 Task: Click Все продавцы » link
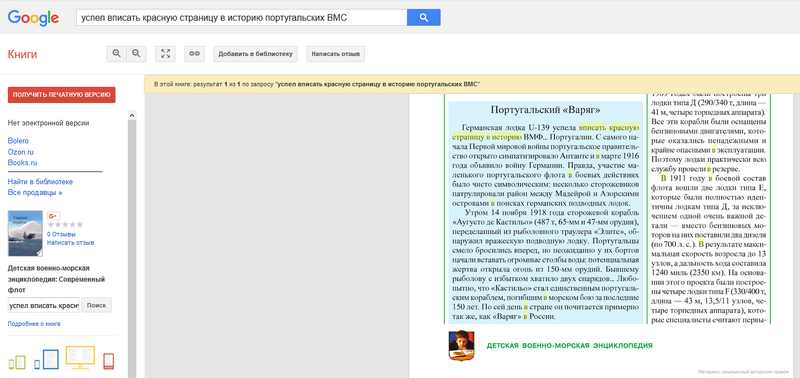pyautogui.click(x=35, y=193)
